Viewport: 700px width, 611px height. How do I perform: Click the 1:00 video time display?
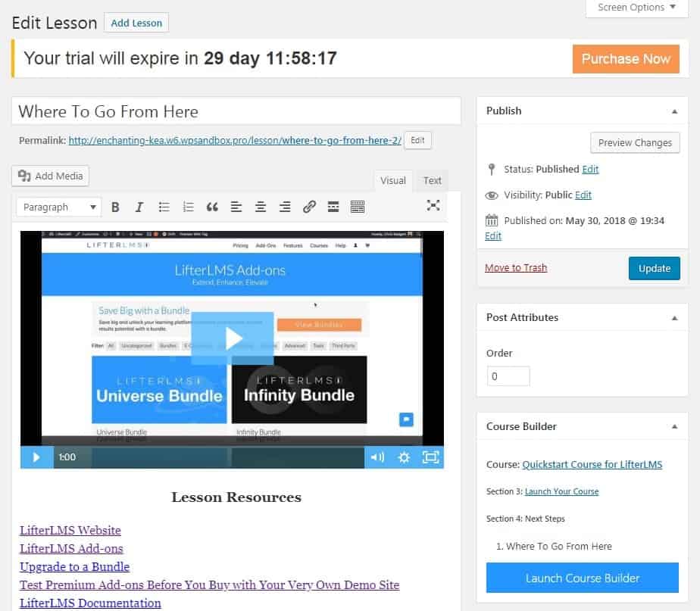67,457
